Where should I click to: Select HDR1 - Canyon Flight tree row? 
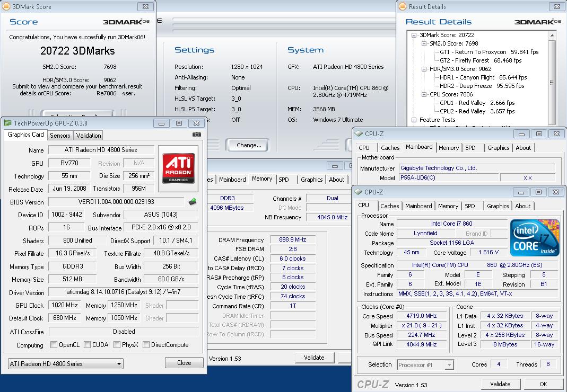483,78
